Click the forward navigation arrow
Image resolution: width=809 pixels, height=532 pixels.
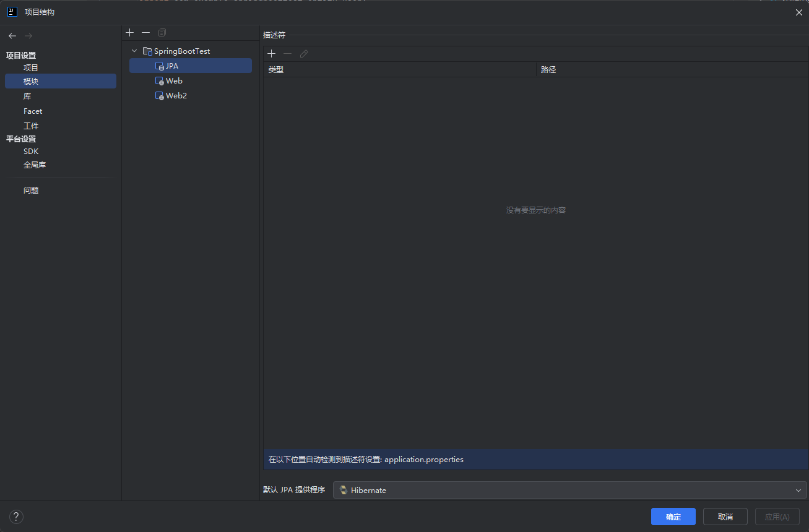pyautogui.click(x=28, y=36)
